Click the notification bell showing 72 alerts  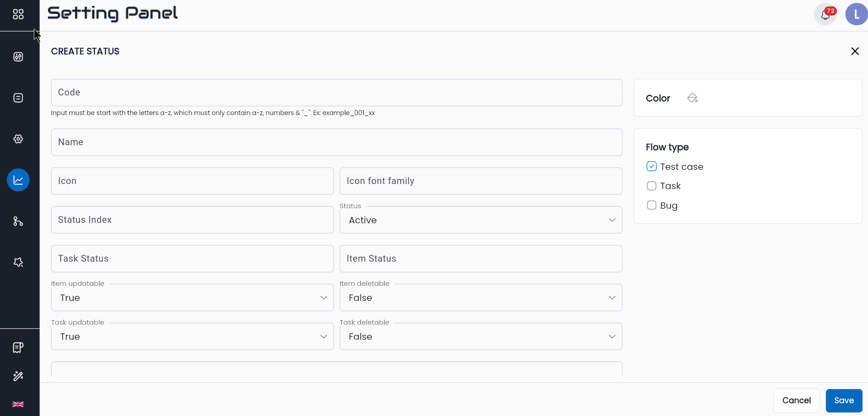[x=825, y=14]
